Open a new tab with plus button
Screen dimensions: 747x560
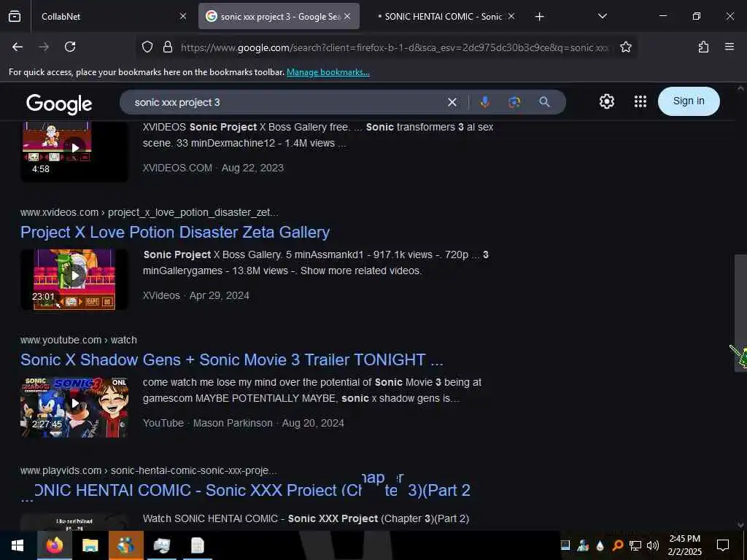click(x=539, y=17)
